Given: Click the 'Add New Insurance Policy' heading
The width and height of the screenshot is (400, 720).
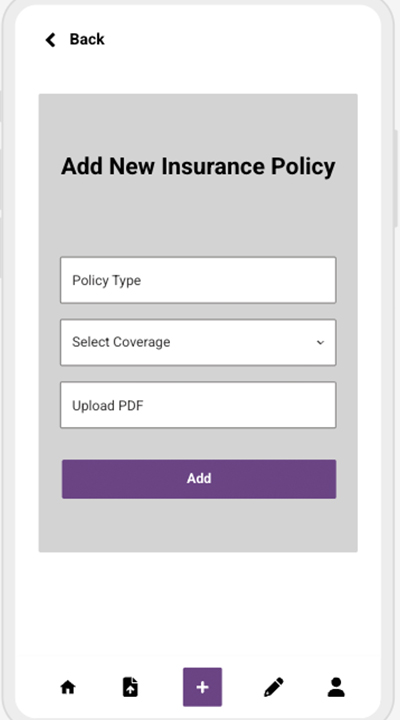Looking at the screenshot, I should pyautogui.click(x=198, y=166).
